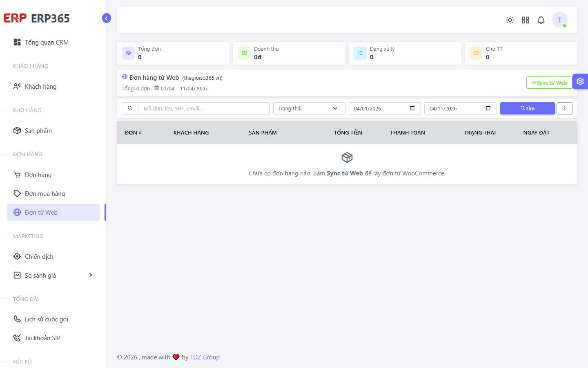
Task: Click THANH TOÁN column header
Action: (x=408, y=132)
